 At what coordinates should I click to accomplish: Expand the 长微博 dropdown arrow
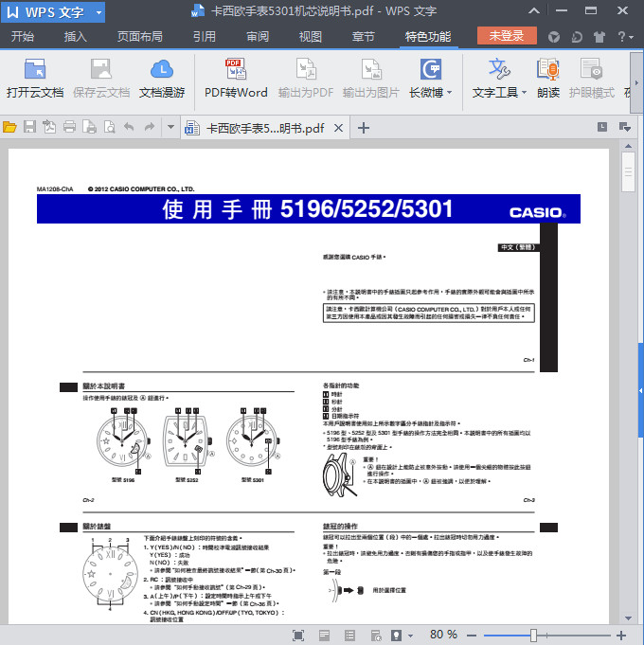pyautogui.click(x=450, y=93)
